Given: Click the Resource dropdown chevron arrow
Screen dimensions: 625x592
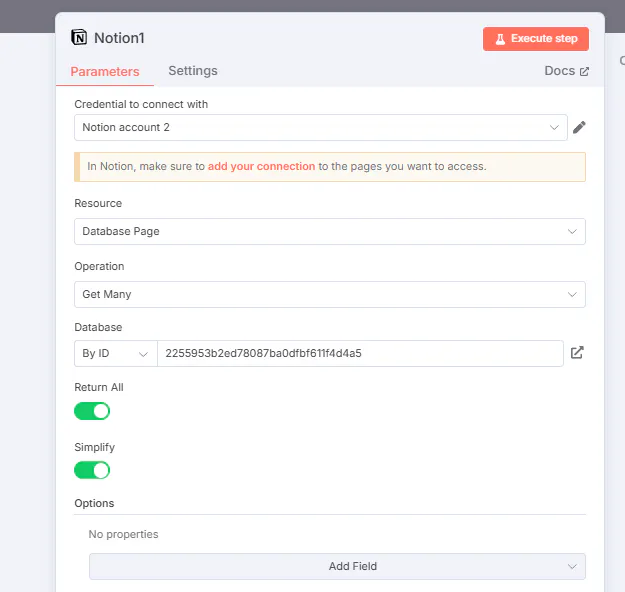Looking at the screenshot, I should pos(572,231).
